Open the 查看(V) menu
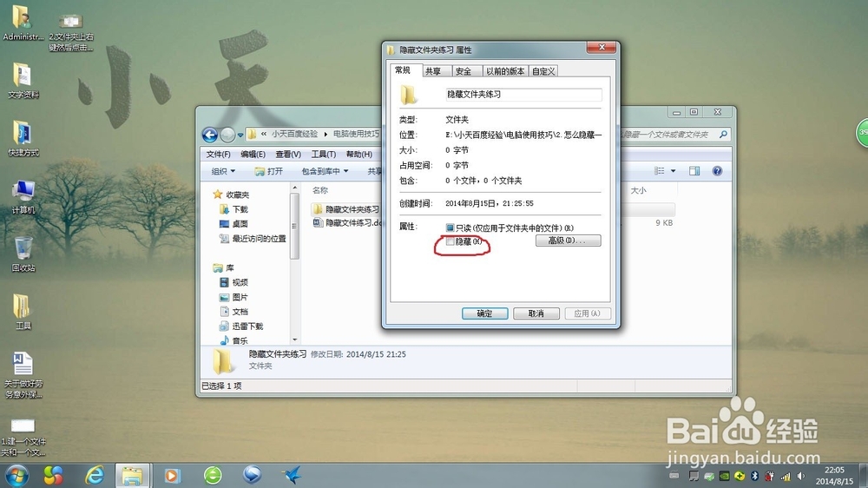 point(288,154)
